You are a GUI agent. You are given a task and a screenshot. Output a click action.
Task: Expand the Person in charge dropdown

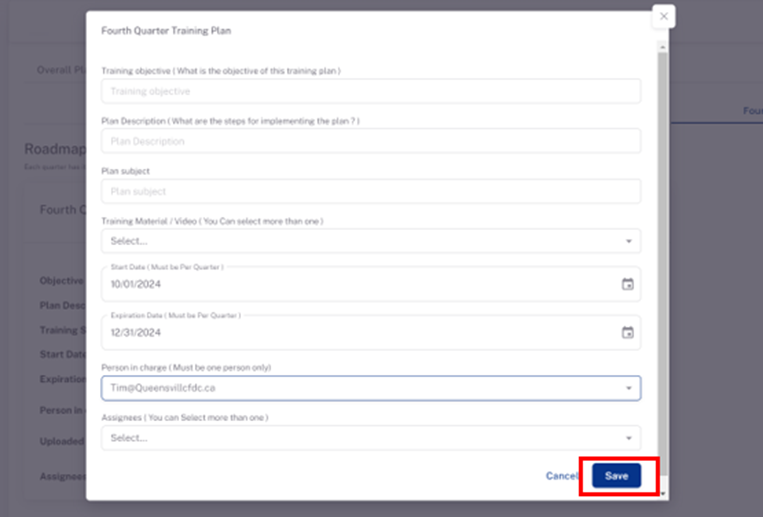point(371,388)
